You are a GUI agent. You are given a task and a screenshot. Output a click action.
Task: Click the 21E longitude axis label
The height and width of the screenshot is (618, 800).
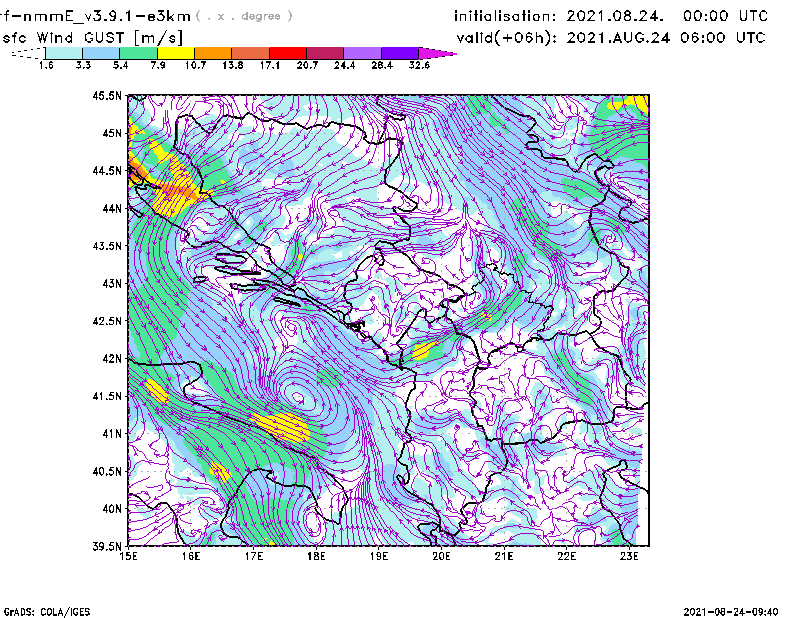coord(504,556)
